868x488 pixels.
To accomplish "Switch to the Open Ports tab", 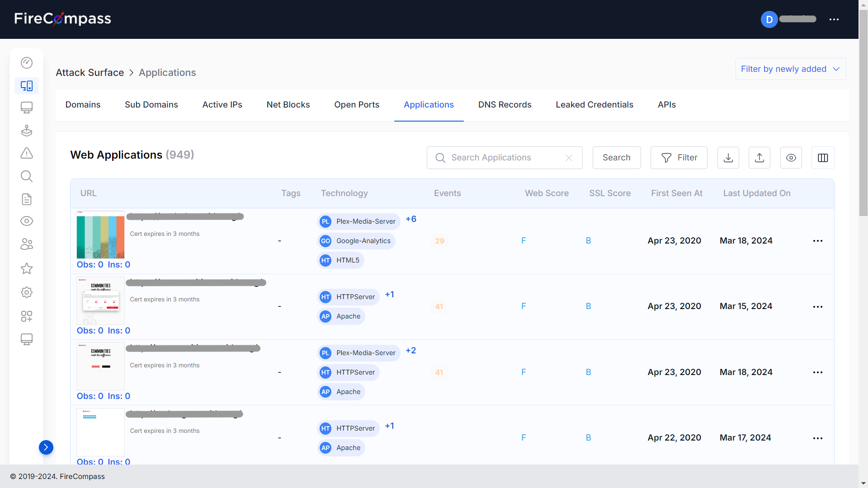I will point(357,105).
